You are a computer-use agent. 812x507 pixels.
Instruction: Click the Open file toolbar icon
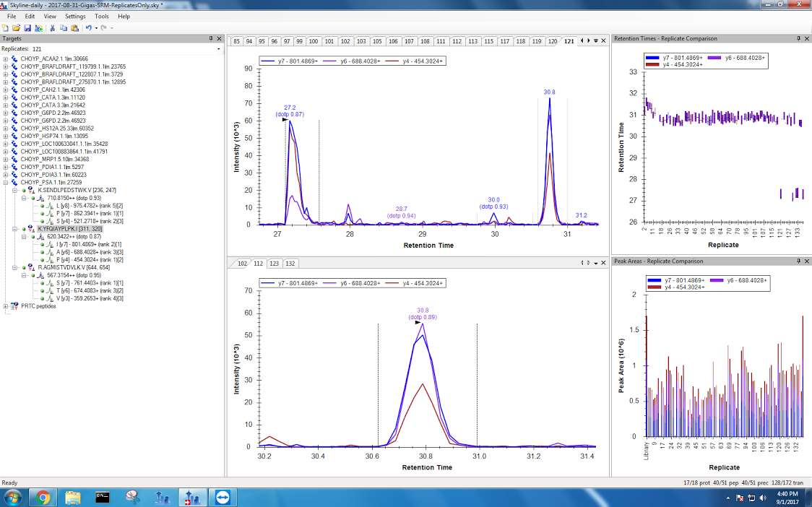(x=16, y=27)
